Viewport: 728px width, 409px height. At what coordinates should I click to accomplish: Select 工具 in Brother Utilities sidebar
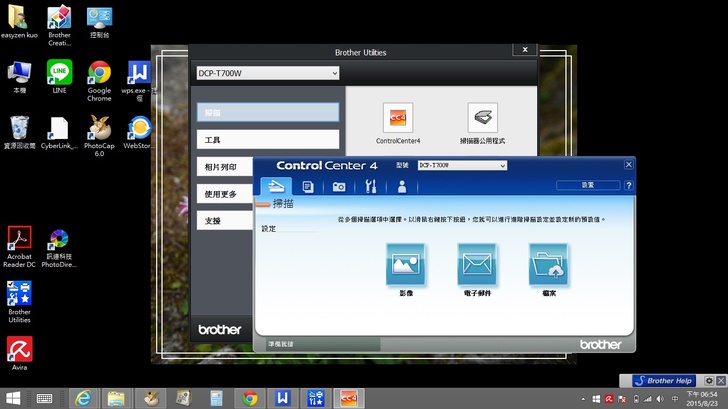pos(267,139)
